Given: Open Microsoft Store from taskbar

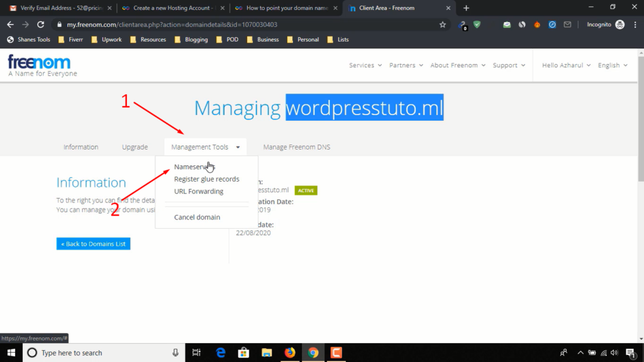Looking at the screenshot, I should (x=243, y=353).
